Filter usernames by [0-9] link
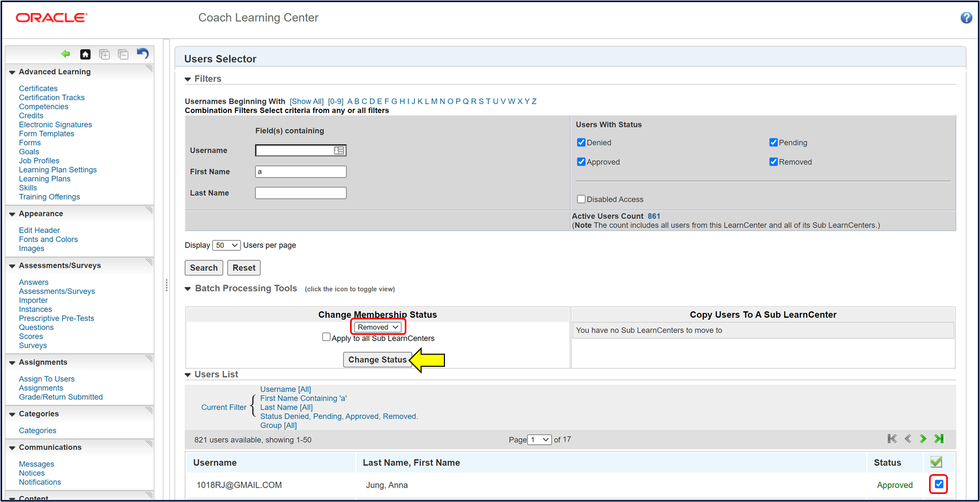The width and height of the screenshot is (980, 502). [336, 101]
